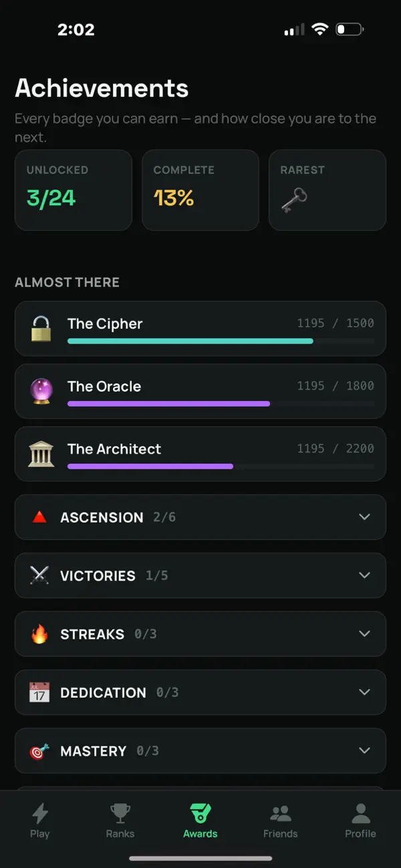
Task: Tap the temple icon for The Architect
Action: pos(41,454)
